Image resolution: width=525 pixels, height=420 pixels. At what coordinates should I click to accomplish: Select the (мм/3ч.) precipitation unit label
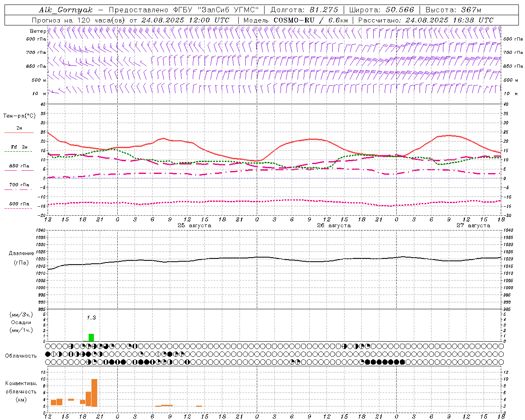[x=21, y=315]
